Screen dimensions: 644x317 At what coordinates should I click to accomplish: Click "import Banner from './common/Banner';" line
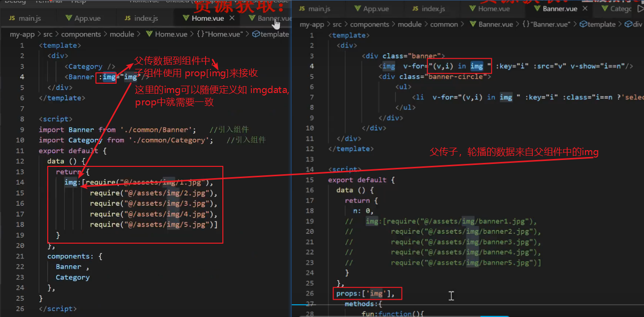[x=118, y=129]
